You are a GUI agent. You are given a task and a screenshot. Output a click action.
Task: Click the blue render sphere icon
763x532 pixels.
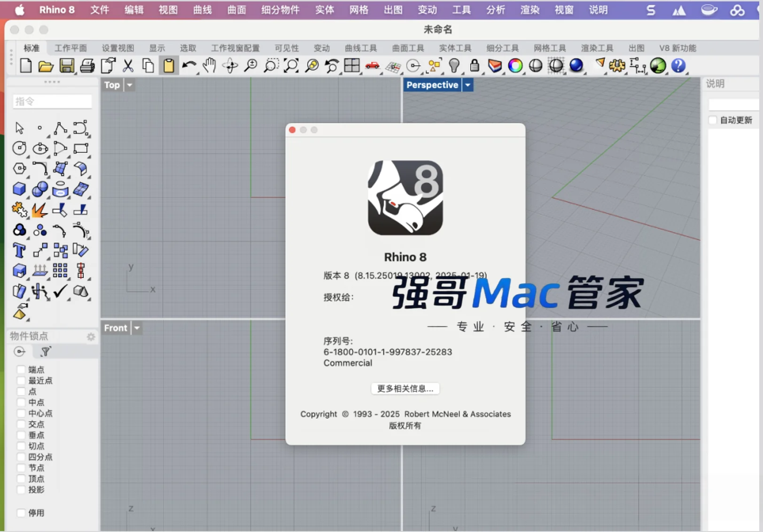tap(576, 66)
